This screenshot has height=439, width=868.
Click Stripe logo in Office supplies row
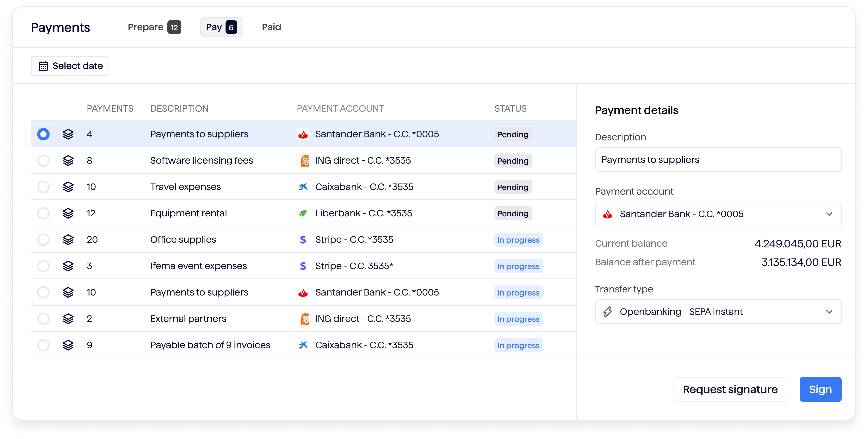pos(303,239)
